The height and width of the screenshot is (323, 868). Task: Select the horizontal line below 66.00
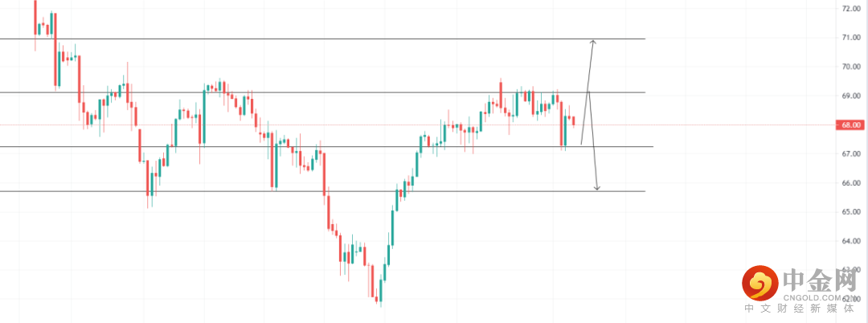(323, 191)
